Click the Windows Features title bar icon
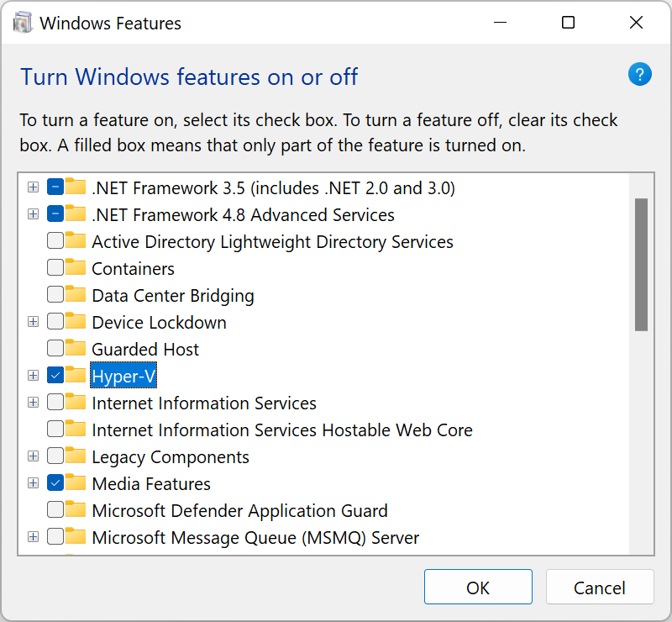 tap(23, 23)
